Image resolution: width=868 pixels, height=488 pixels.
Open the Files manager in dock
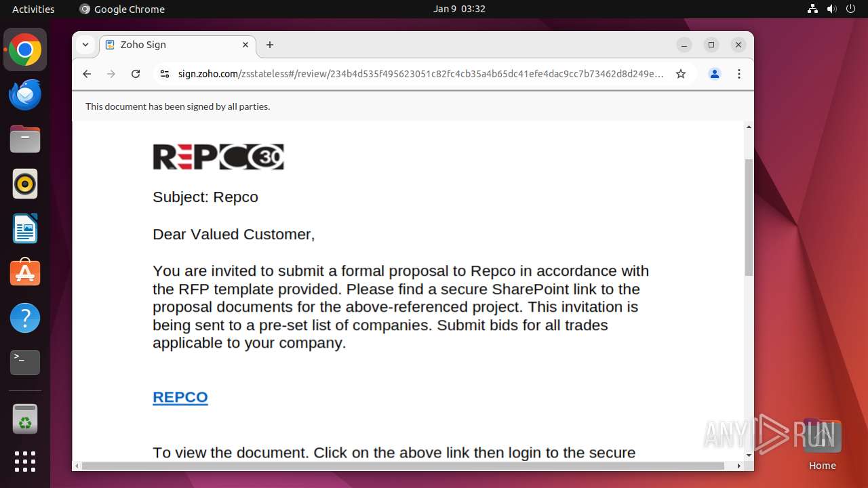coord(25,140)
